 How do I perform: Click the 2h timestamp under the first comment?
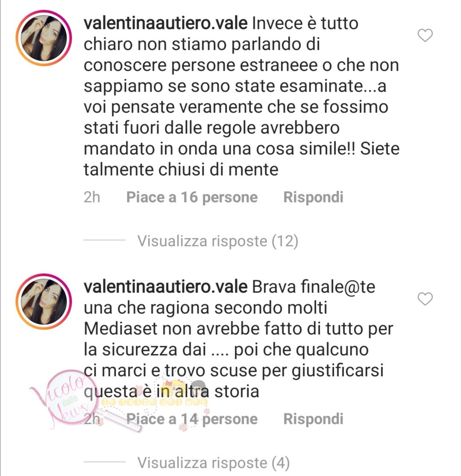92,197
